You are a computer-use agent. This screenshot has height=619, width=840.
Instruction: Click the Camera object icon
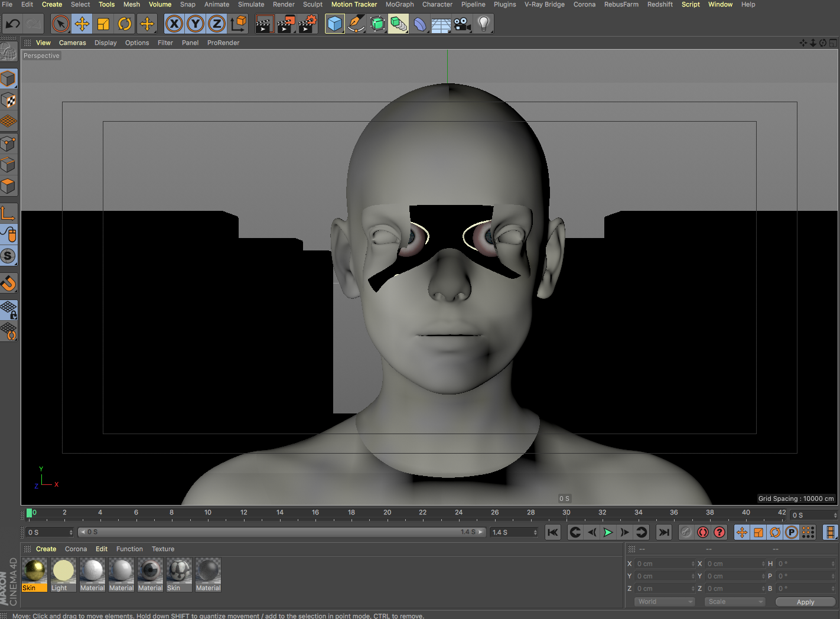(x=463, y=24)
